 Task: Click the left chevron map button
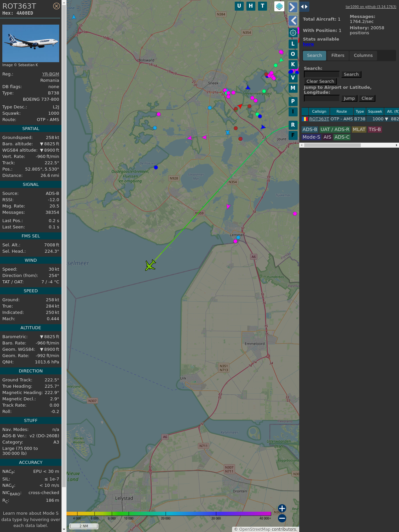tap(293, 21)
